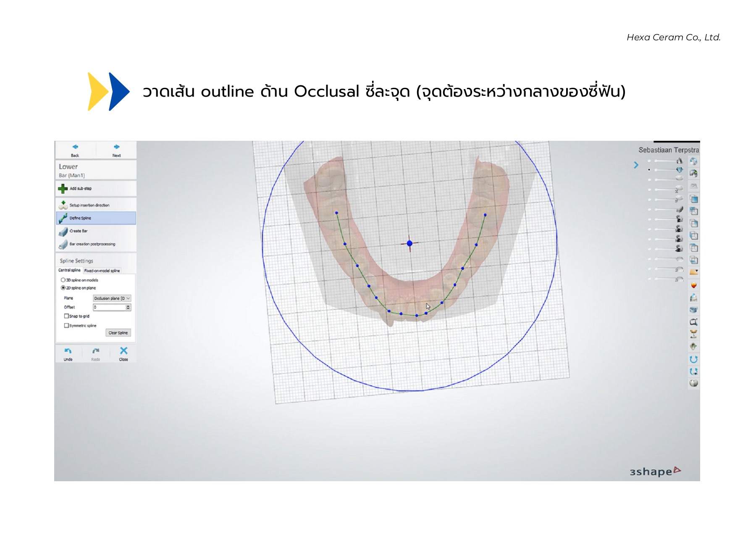Viewport: 756px width, 535px height.
Task: Click the green Add sub-step plus
Action: coord(63,189)
